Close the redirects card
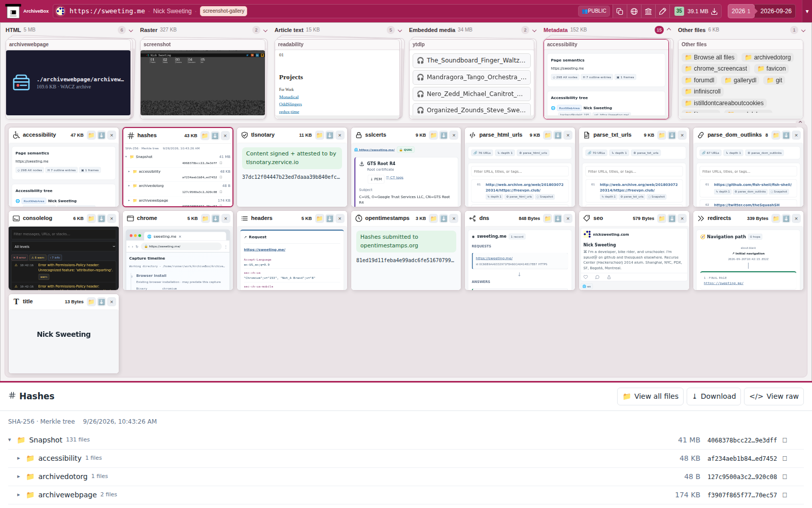The width and height of the screenshot is (812, 508). point(796,218)
